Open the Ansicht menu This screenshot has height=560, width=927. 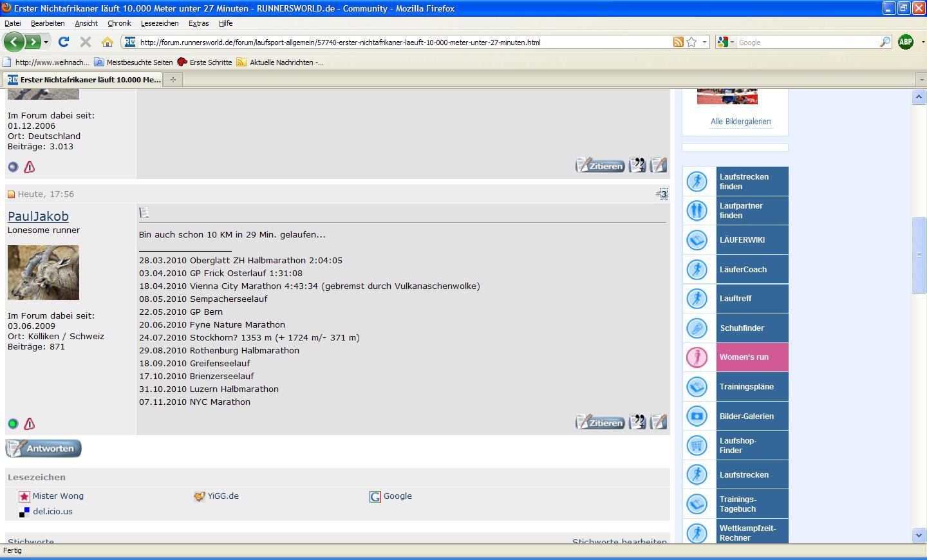(x=86, y=23)
